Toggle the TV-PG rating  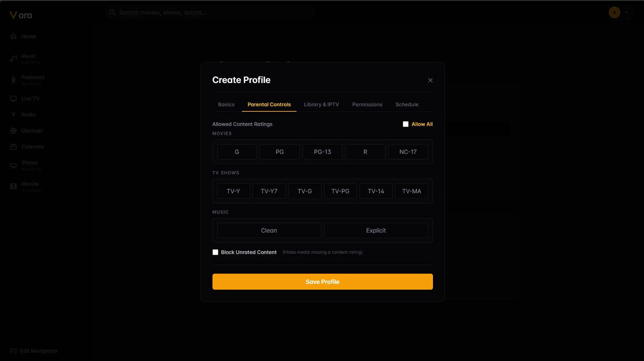(340, 191)
